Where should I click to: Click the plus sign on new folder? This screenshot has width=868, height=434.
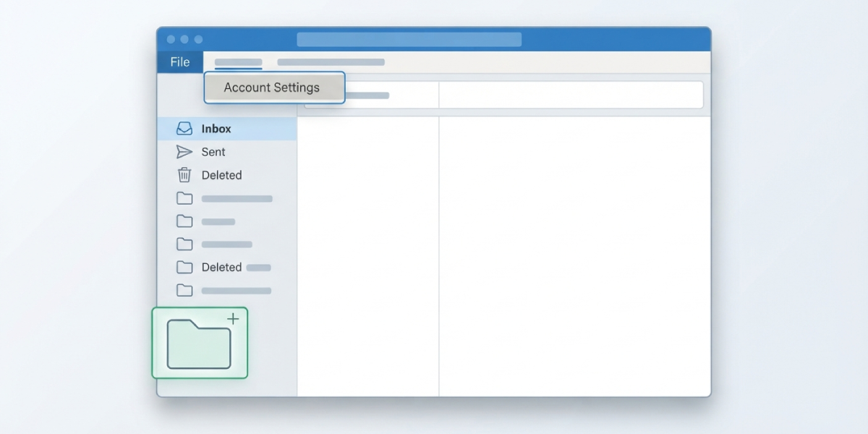pos(233,318)
